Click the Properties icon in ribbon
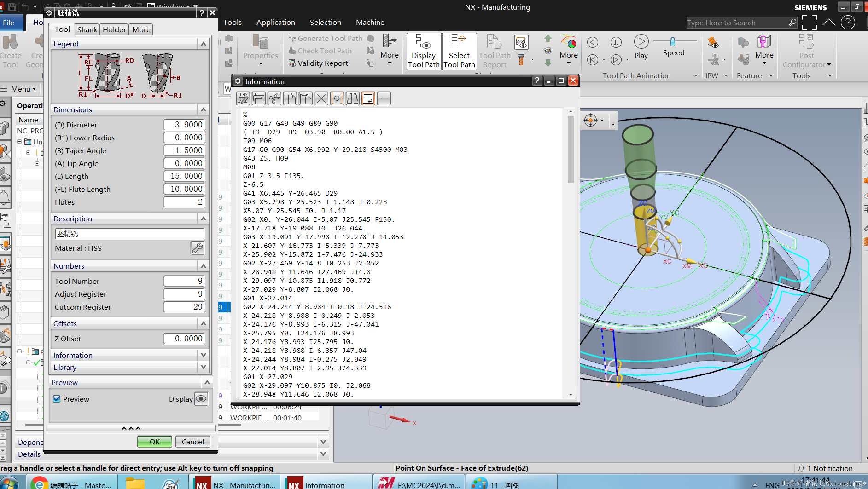Image resolution: width=868 pixels, height=489 pixels. (x=261, y=49)
